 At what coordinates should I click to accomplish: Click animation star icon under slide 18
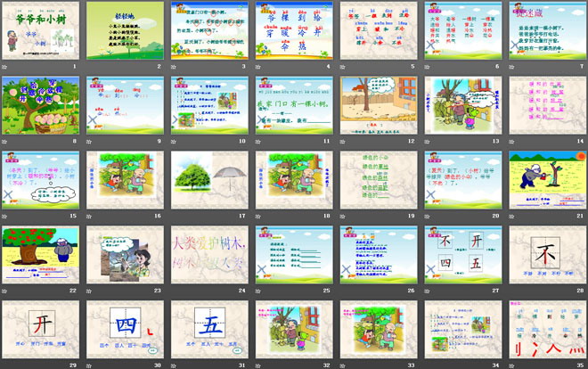[258, 216]
